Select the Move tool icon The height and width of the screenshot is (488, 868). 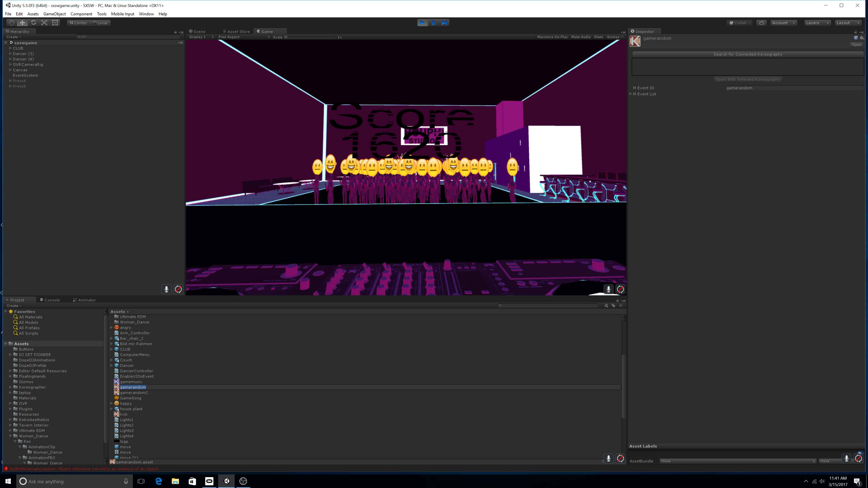(22, 23)
